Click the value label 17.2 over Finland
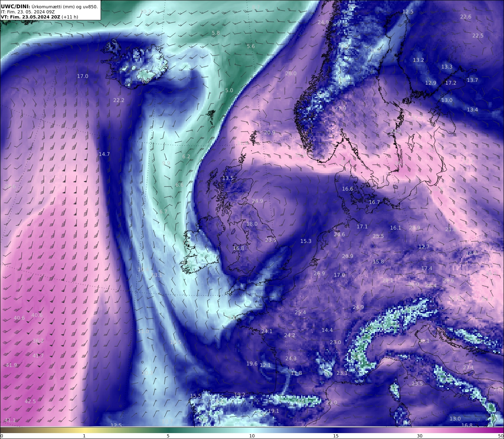The width and height of the screenshot is (504, 439). (450, 83)
